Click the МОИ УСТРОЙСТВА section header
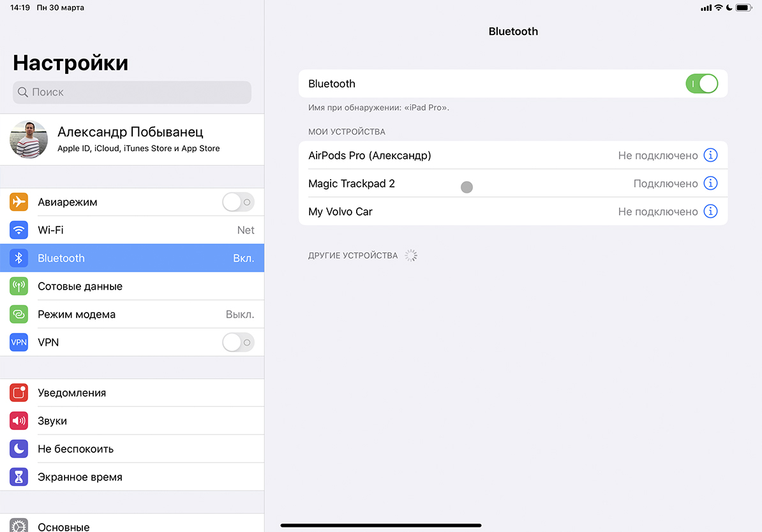 pos(347,131)
